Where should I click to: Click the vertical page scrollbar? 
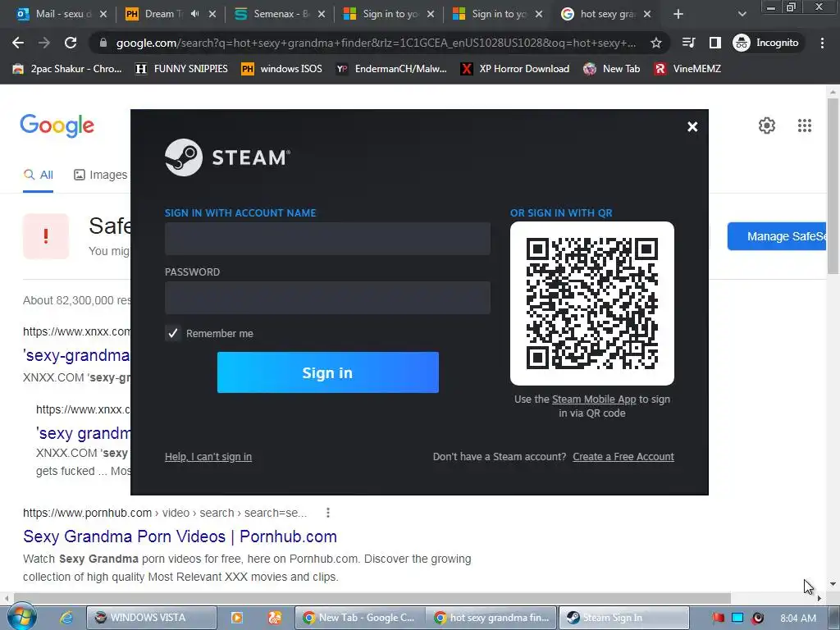[x=833, y=186]
